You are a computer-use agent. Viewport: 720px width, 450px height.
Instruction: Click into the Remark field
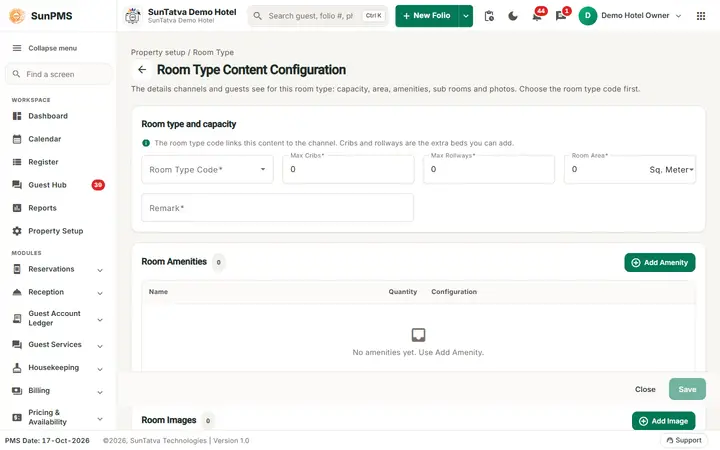click(x=277, y=208)
